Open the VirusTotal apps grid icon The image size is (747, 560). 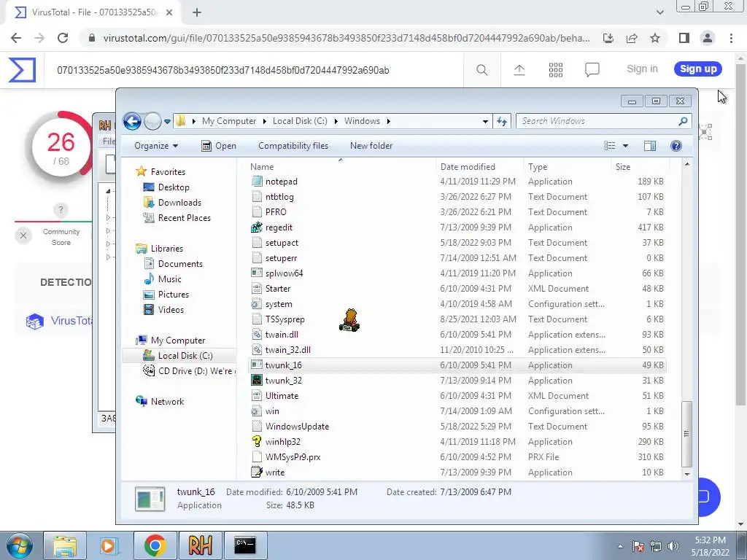coord(555,70)
